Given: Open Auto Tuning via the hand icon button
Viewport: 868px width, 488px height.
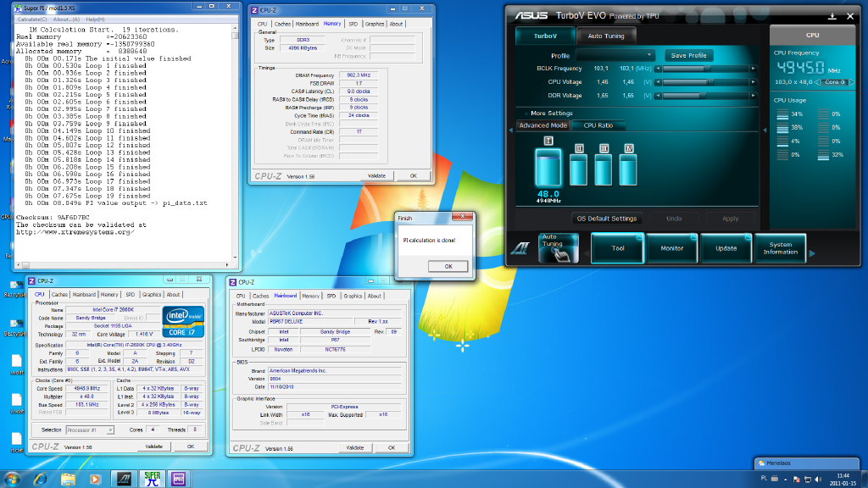Looking at the screenshot, I should pos(558,248).
